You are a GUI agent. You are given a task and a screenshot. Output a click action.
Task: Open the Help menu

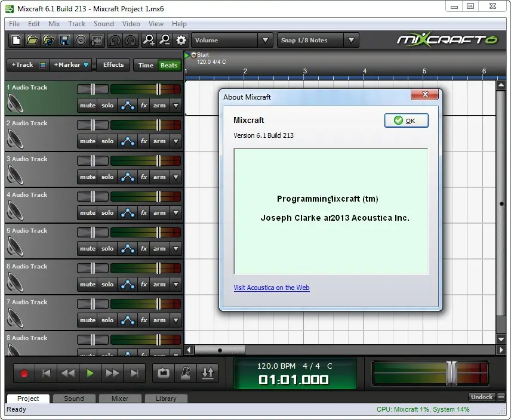(x=179, y=24)
